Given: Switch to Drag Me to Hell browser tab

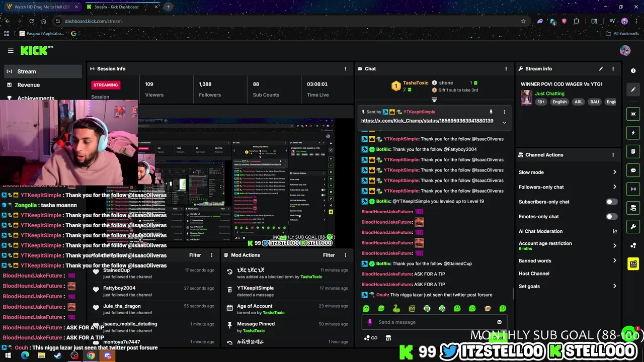Looking at the screenshot, I should [42, 7].
